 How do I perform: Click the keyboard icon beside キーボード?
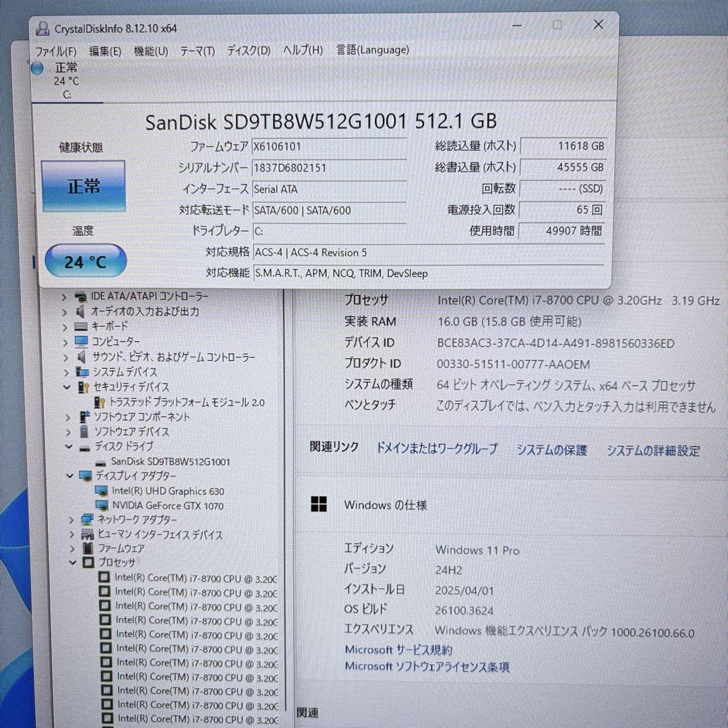pos(81,327)
